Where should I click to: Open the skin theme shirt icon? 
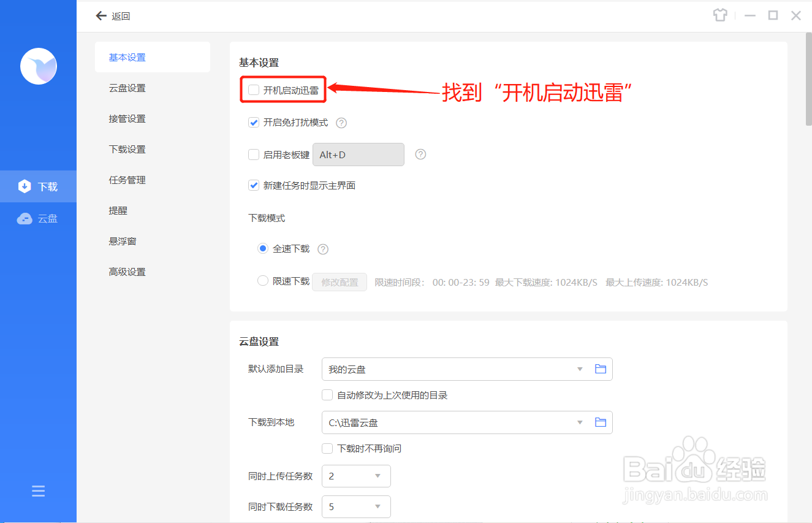pyautogui.click(x=720, y=16)
